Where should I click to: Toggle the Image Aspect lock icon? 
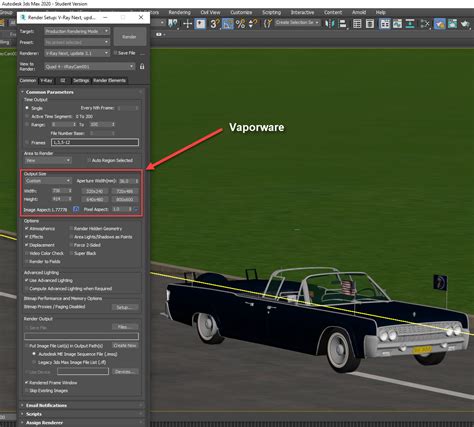point(76,209)
